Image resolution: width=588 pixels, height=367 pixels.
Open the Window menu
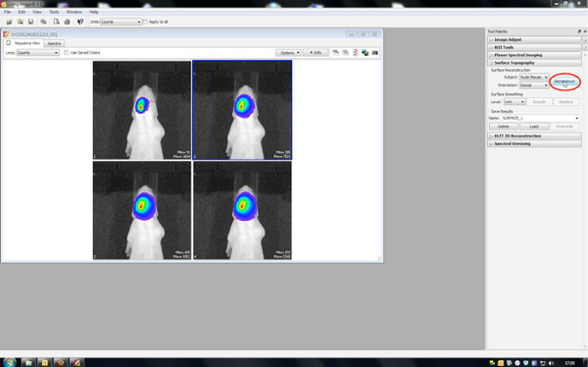[73, 12]
